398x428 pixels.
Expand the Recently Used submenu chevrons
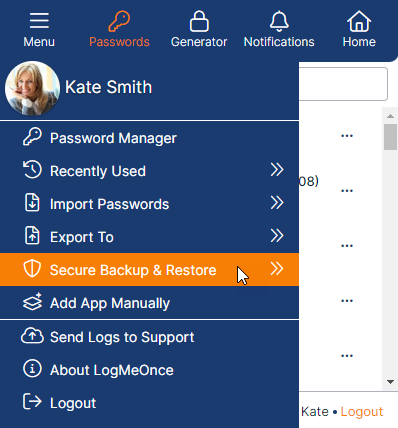point(277,170)
